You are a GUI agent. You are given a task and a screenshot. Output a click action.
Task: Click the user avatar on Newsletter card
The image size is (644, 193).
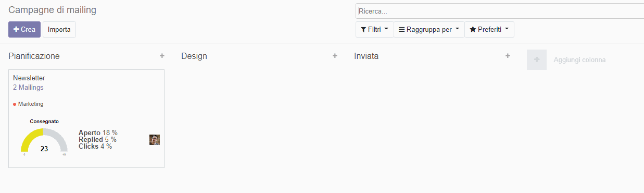(x=155, y=140)
